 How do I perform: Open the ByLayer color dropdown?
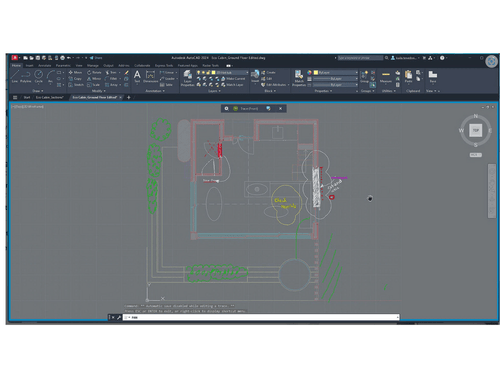pos(335,72)
